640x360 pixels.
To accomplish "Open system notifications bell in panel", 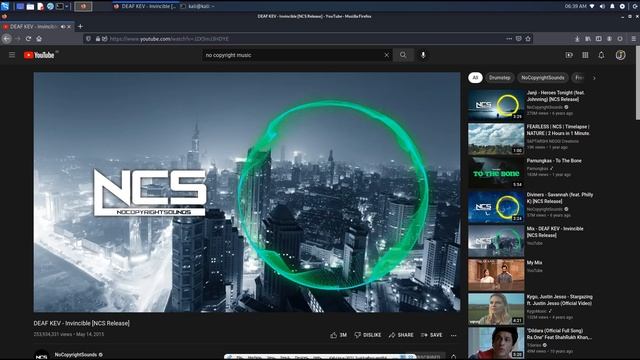I will pyautogui.click(x=612, y=6).
